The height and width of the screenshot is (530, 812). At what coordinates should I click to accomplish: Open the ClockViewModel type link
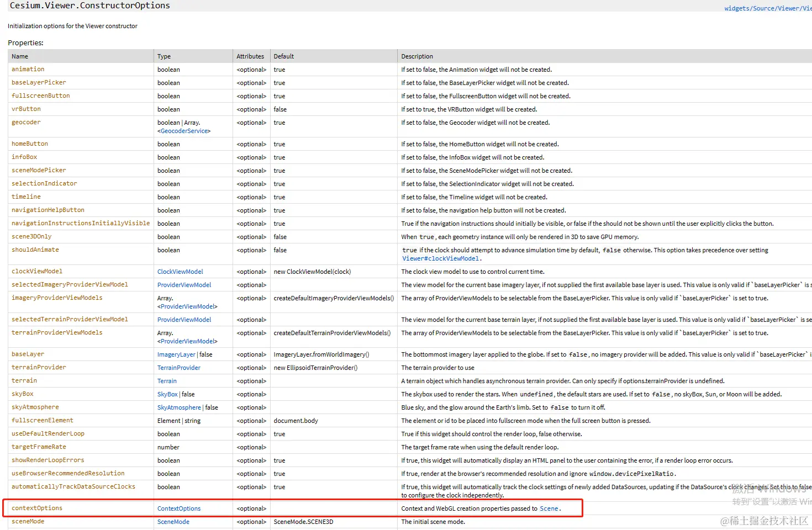point(180,272)
